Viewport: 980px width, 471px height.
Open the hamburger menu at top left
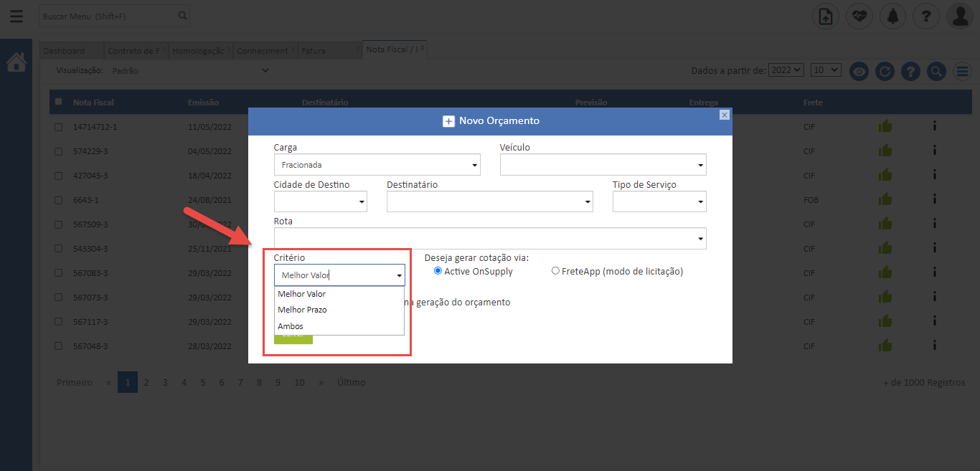coord(16,16)
